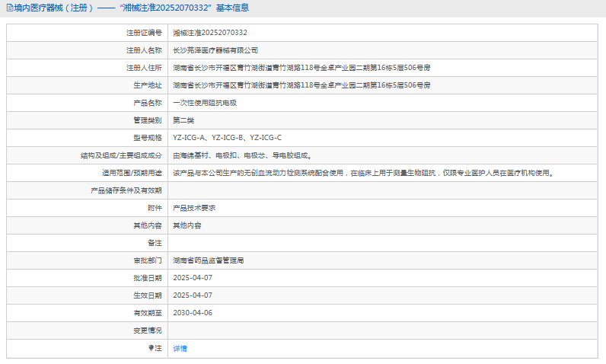This screenshot has width=606, height=364.
Task: Click the 型号规格 label
Action: pos(148,138)
